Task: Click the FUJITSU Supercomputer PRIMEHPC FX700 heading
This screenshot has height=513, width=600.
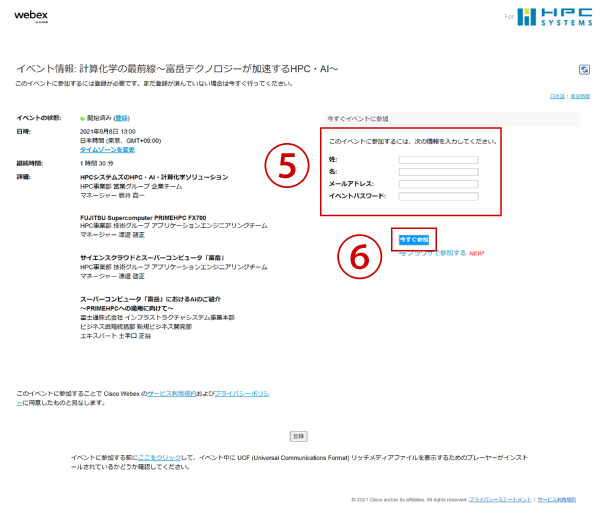Action: 143,217
